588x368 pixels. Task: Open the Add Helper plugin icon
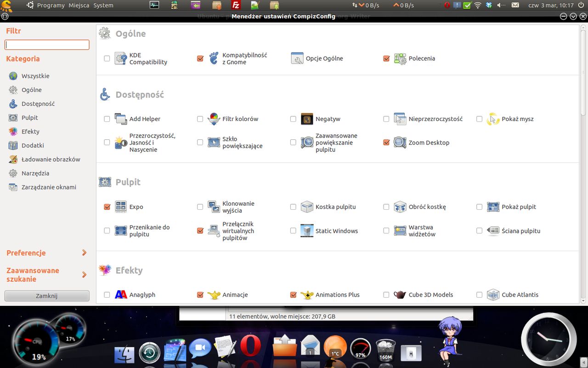121,119
